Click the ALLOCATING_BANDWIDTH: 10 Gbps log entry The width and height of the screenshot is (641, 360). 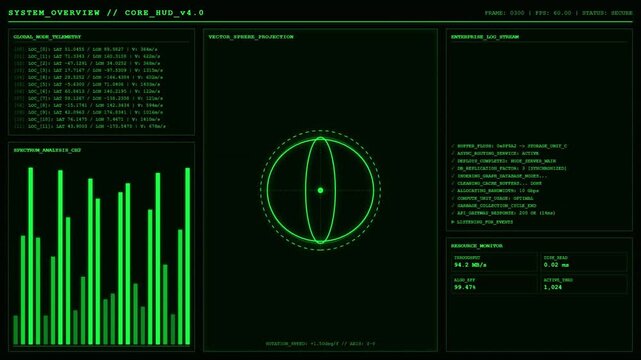pyautogui.click(x=495, y=191)
